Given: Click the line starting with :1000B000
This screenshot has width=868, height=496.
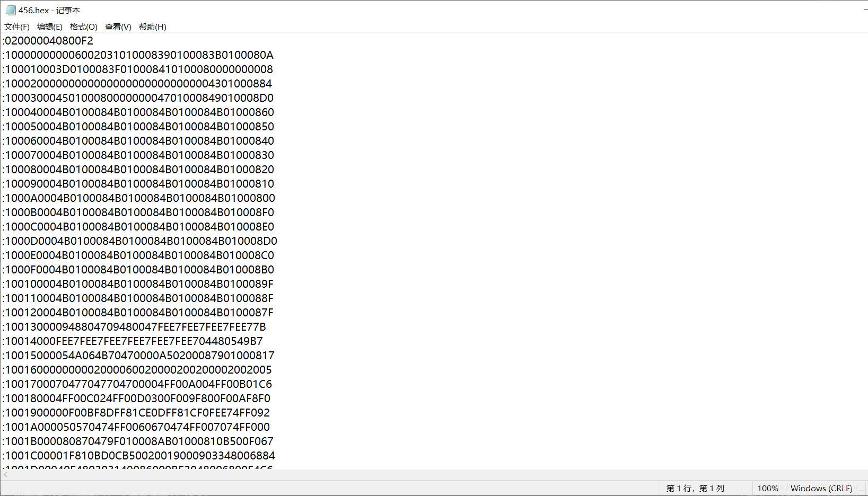Looking at the screenshot, I should pyautogui.click(x=138, y=212).
